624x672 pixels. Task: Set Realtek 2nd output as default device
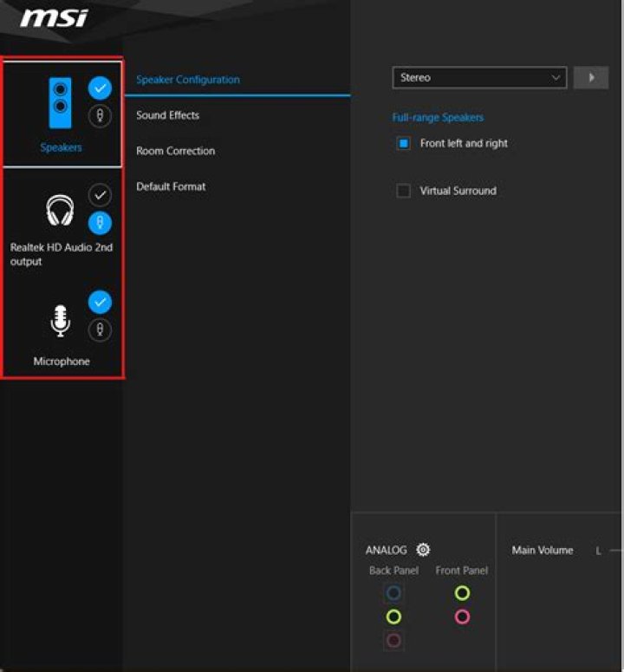[100, 195]
